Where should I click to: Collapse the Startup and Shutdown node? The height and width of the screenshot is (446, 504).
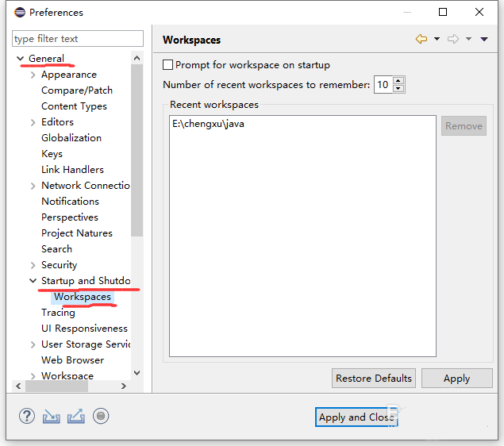point(33,281)
